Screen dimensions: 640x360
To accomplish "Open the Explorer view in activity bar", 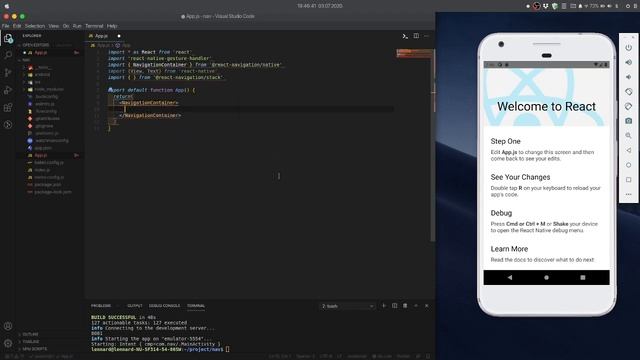I will click(8, 38).
